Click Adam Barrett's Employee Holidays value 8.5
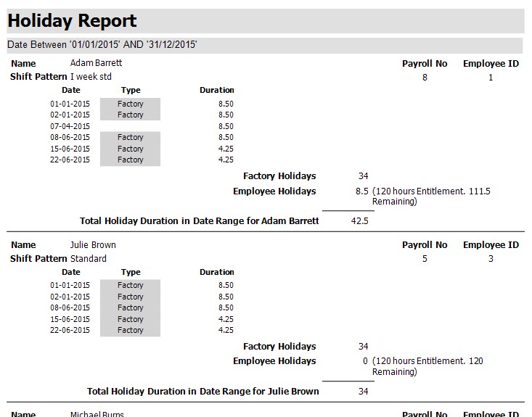Image resolution: width=532 pixels, height=417 pixels. coord(361,191)
